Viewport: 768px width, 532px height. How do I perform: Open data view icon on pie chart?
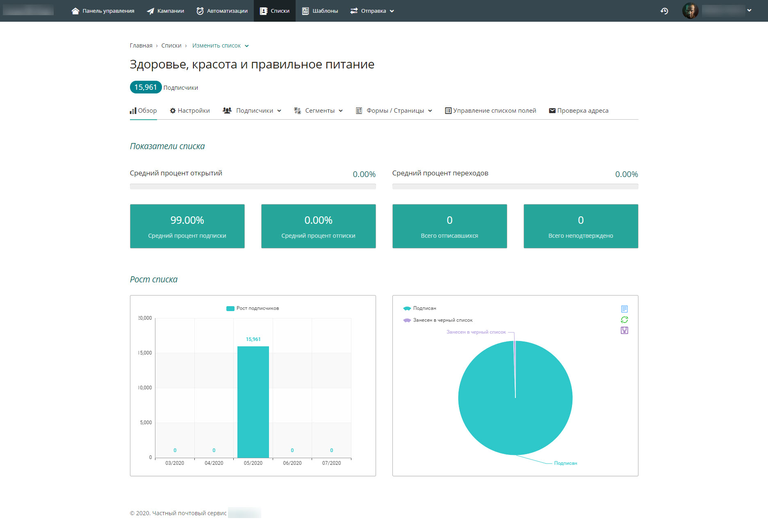pyautogui.click(x=624, y=309)
